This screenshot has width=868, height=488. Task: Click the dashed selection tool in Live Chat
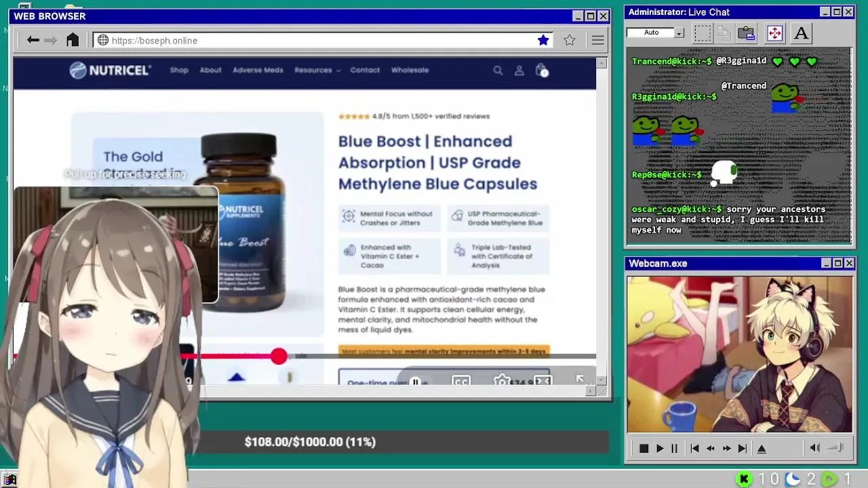tap(703, 33)
